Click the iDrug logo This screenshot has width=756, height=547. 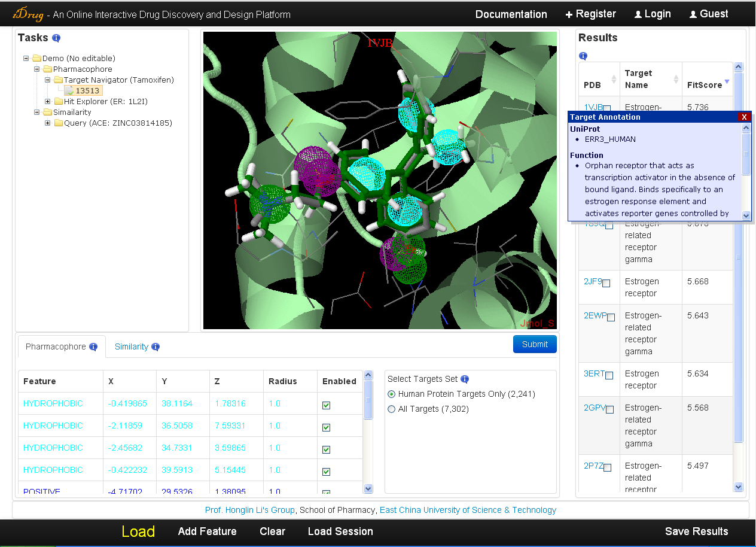point(28,14)
